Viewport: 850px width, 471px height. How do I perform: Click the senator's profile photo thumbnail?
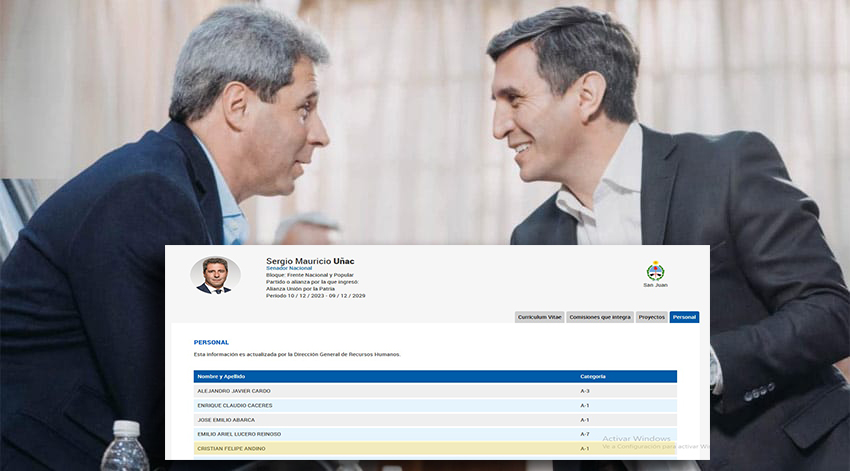pyautogui.click(x=215, y=275)
